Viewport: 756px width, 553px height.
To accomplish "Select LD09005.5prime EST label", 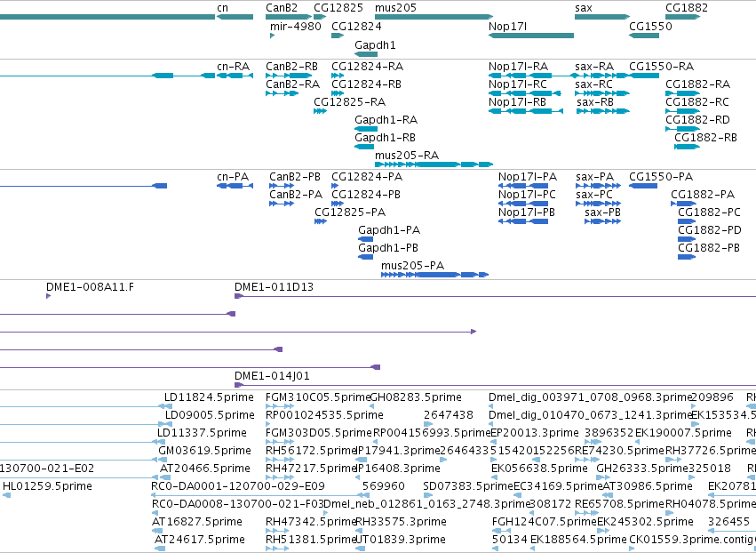I will coord(210,415).
